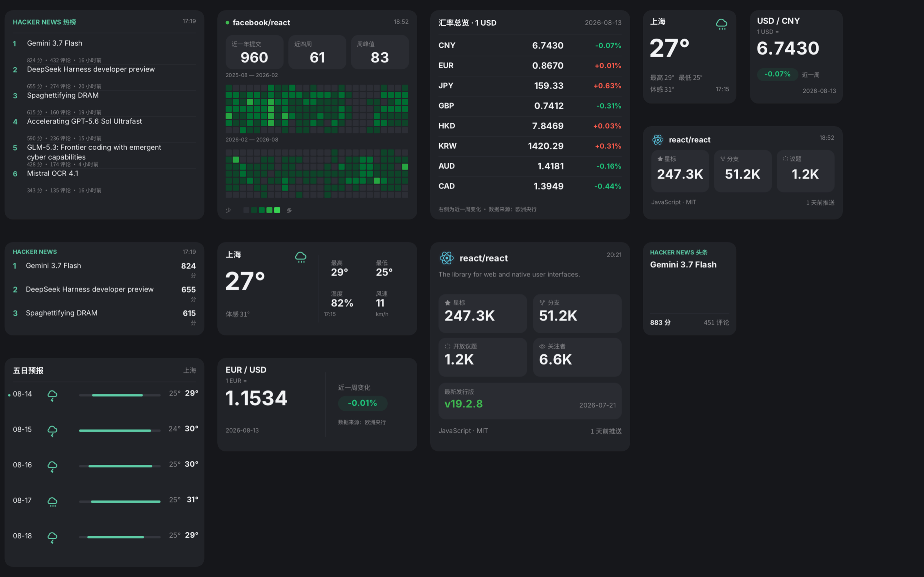Open 'Gemini 3.7 Flash' in the 头条 card
The image size is (924, 577).
(683, 265)
